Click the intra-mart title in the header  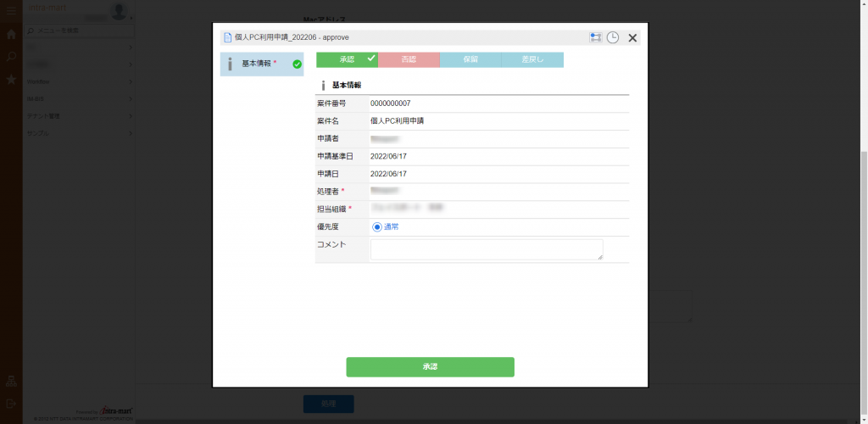click(47, 8)
